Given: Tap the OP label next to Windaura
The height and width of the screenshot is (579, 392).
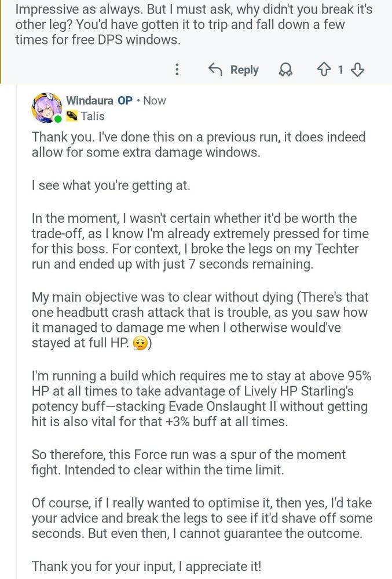Looking at the screenshot, I should [125, 101].
